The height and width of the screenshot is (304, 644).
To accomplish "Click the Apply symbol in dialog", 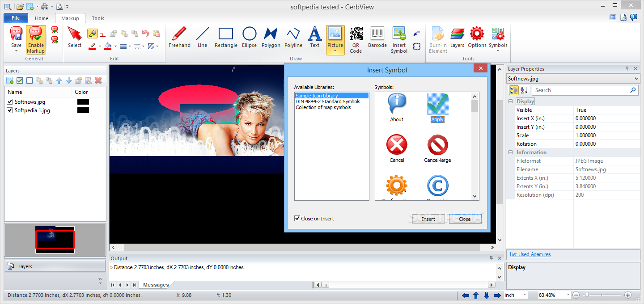I will click(x=437, y=108).
